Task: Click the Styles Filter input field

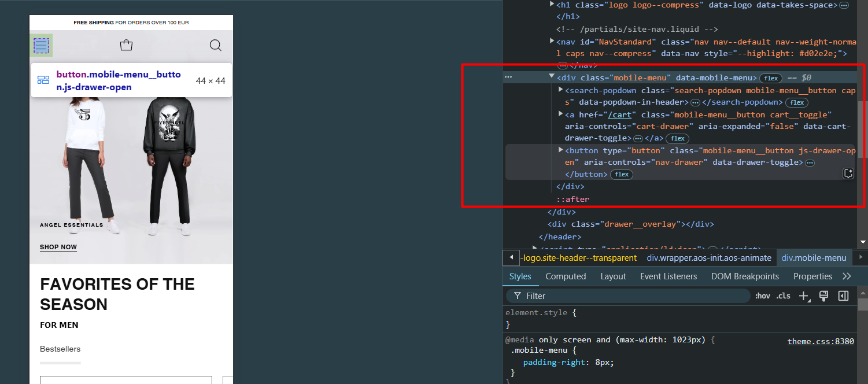Action: tap(627, 296)
